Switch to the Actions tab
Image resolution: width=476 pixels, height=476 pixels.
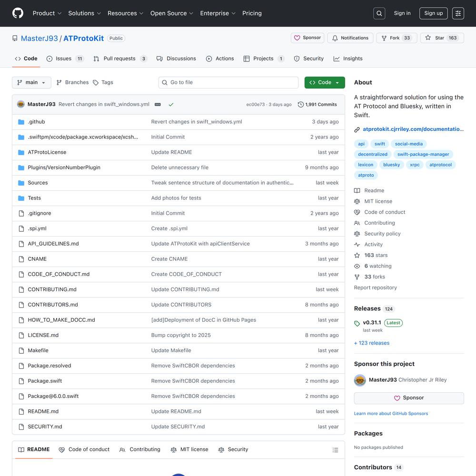pyautogui.click(x=220, y=59)
